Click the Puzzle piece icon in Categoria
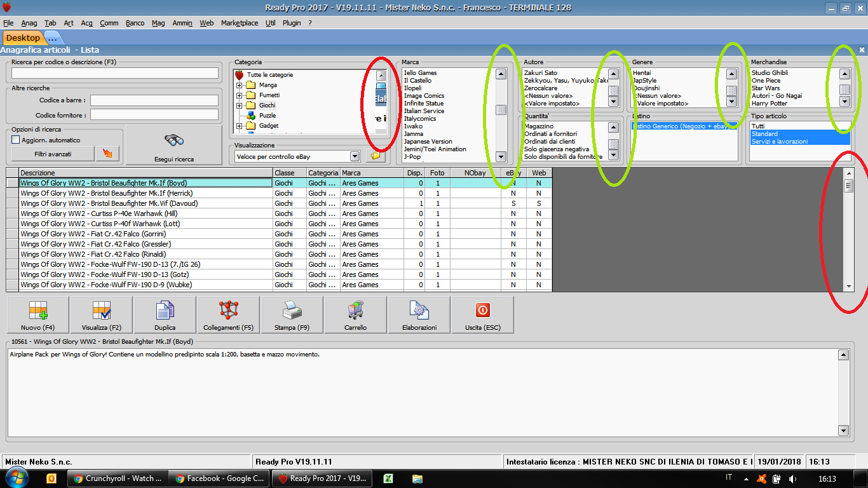Image resolution: width=868 pixels, height=488 pixels. point(250,116)
